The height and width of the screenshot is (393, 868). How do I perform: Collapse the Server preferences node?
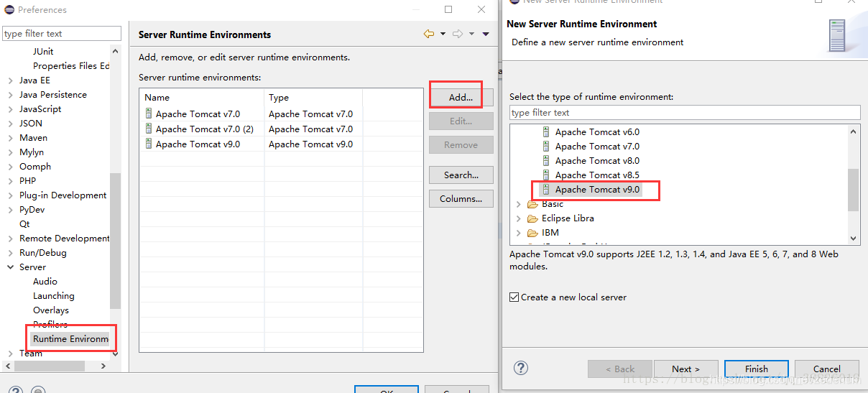[10, 267]
